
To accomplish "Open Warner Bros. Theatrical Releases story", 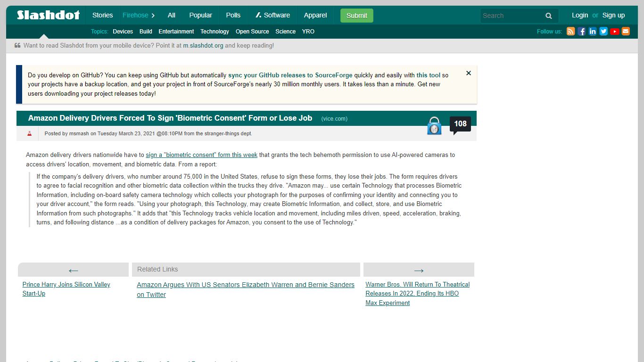I will (418, 293).
